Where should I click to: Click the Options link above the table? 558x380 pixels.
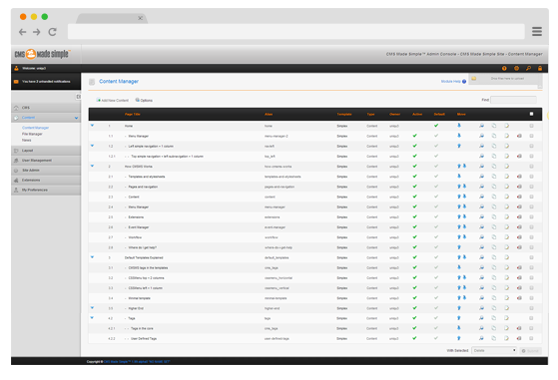coord(144,100)
